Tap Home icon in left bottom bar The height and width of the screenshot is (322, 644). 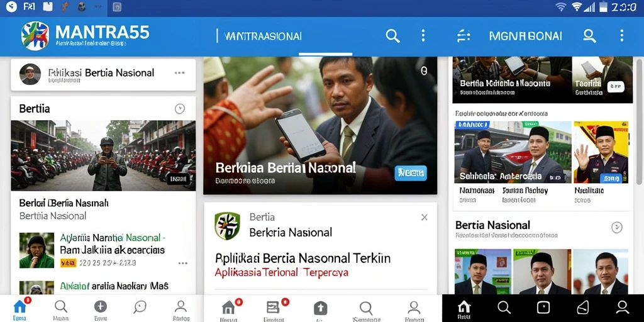19,308
